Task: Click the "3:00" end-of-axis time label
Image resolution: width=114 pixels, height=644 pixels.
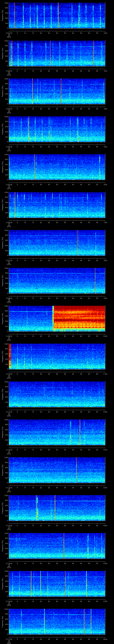Action: tap(105, 71)
